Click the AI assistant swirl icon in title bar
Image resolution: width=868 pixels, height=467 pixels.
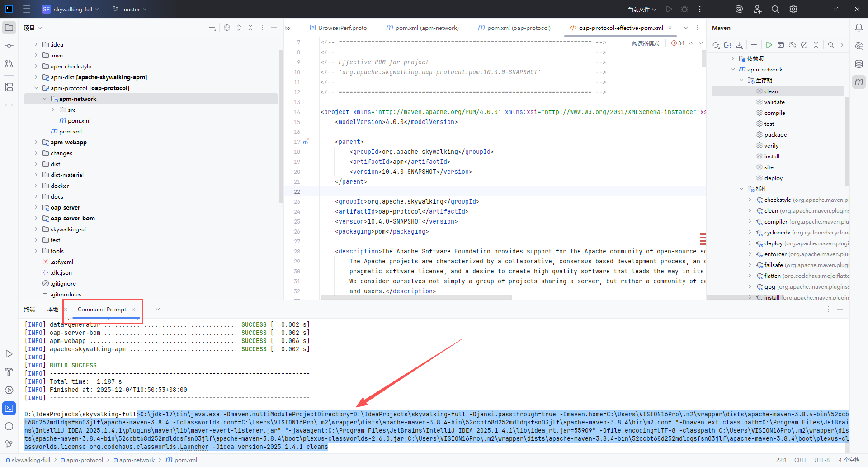[x=739, y=9]
